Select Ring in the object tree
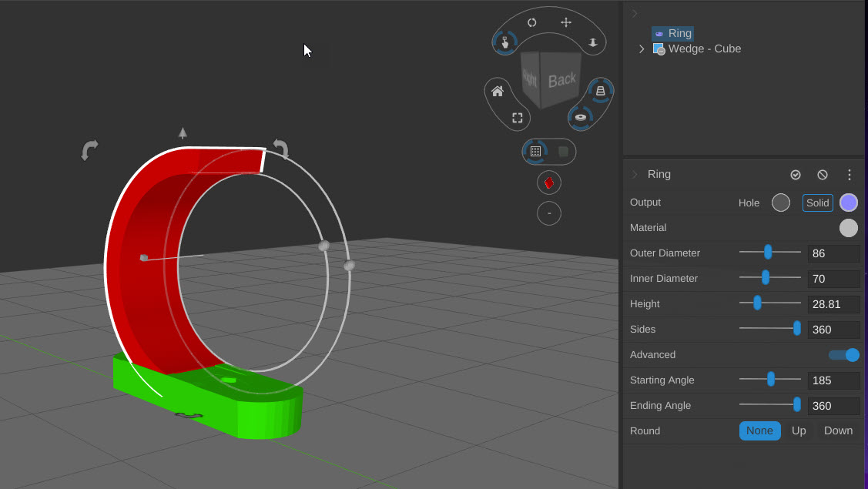The height and width of the screenshot is (489, 868). (672, 33)
